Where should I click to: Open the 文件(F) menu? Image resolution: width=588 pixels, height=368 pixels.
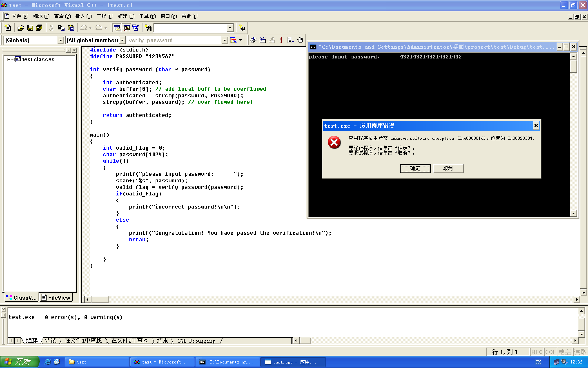(20, 16)
